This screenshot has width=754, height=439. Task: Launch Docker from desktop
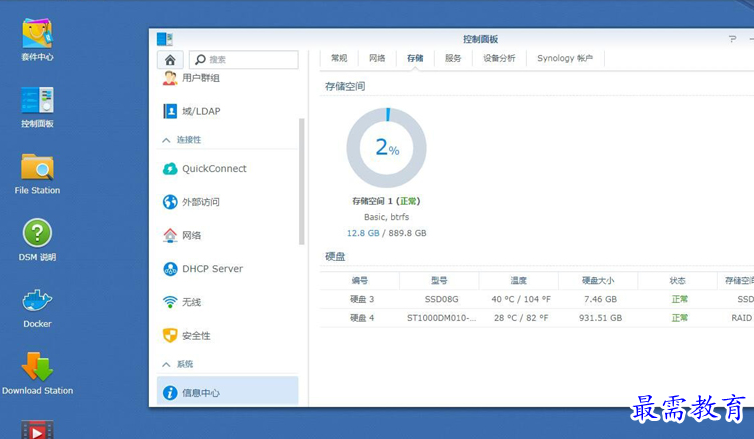(x=37, y=308)
